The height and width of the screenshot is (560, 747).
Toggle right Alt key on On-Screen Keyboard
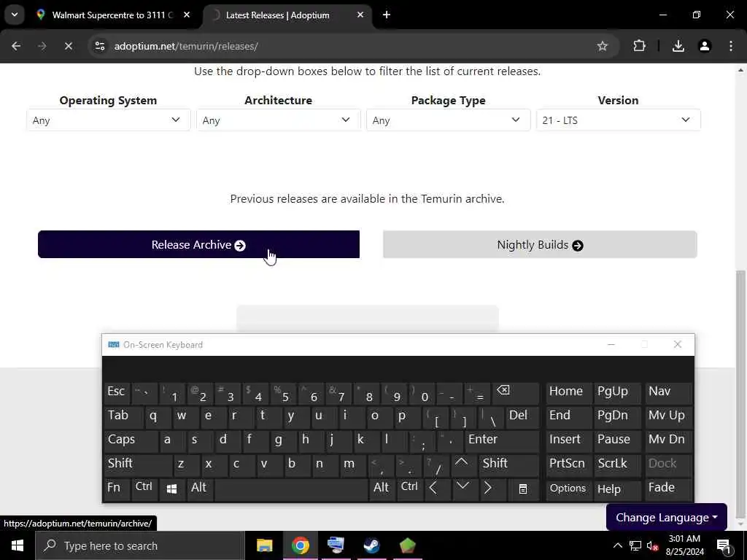click(x=381, y=488)
